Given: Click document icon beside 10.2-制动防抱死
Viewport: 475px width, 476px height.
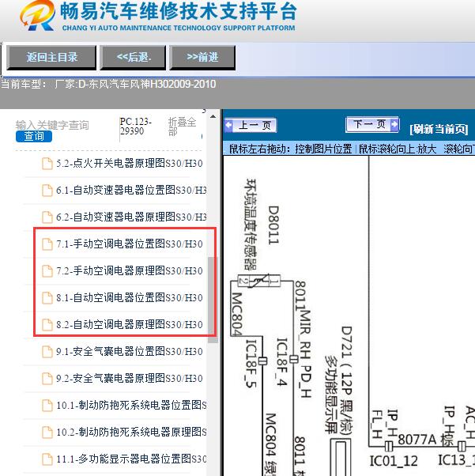Looking at the screenshot, I should tap(47, 433).
